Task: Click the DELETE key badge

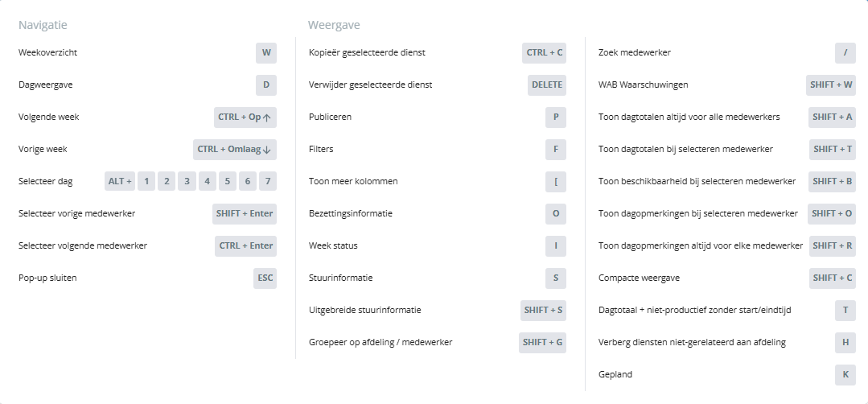Action: (x=547, y=85)
